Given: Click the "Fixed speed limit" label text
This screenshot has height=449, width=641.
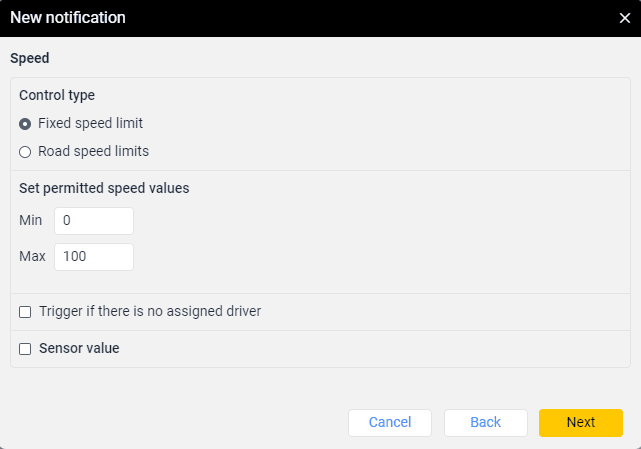Looking at the screenshot, I should tap(90, 124).
